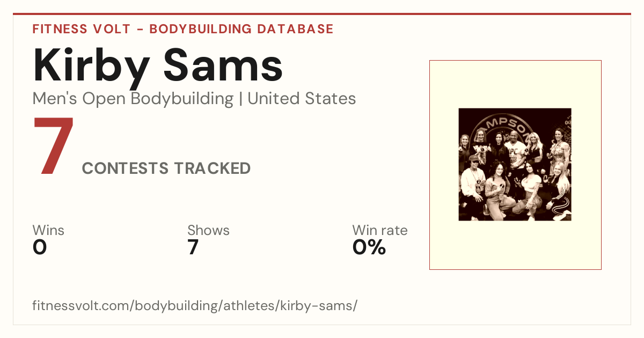The image size is (644, 338).
Task: Click the red bar atop the card
Action: pos(322,14)
